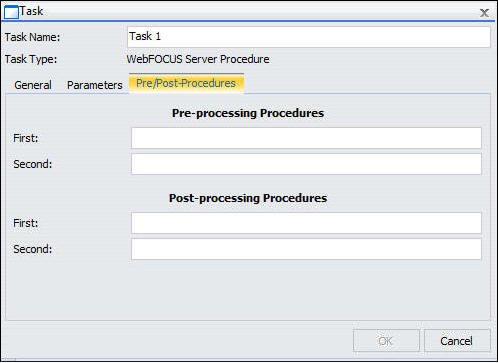Viewport: 498px width, 363px height.
Task: Click the Cancel button
Action: point(457,341)
